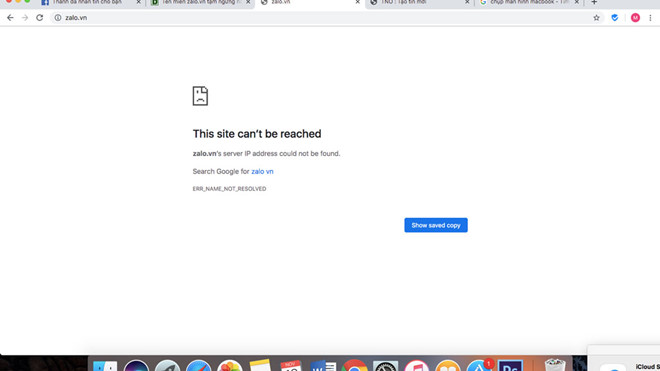Click the zalo.vn address bar field
Viewport: 660px width, 371px height.
point(323,18)
